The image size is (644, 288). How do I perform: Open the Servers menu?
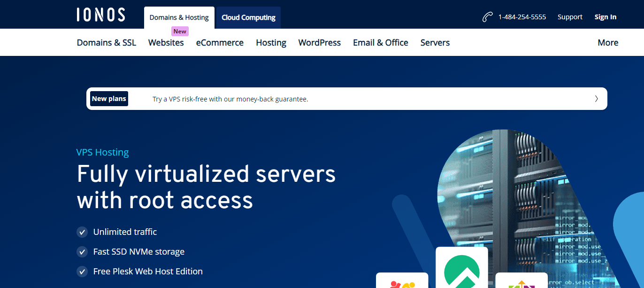435,42
